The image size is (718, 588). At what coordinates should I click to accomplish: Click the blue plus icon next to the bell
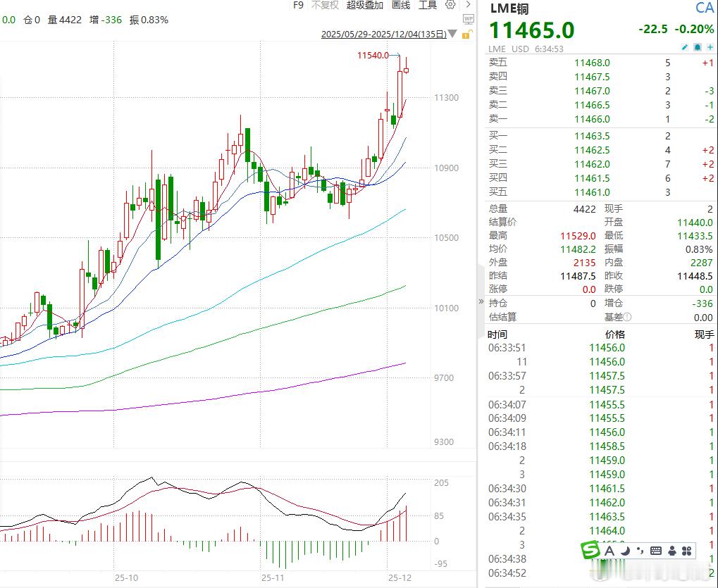[x=710, y=47]
